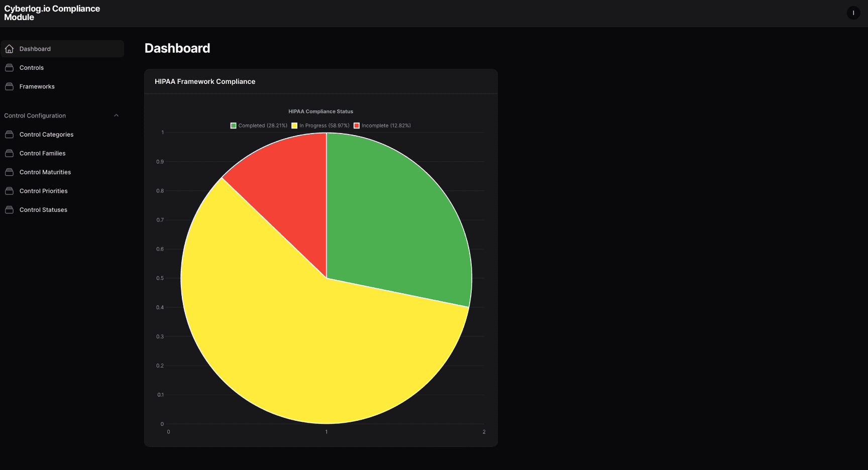Go to Frameworks page via text label
Viewport: 868px width, 470px height.
pos(37,86)
